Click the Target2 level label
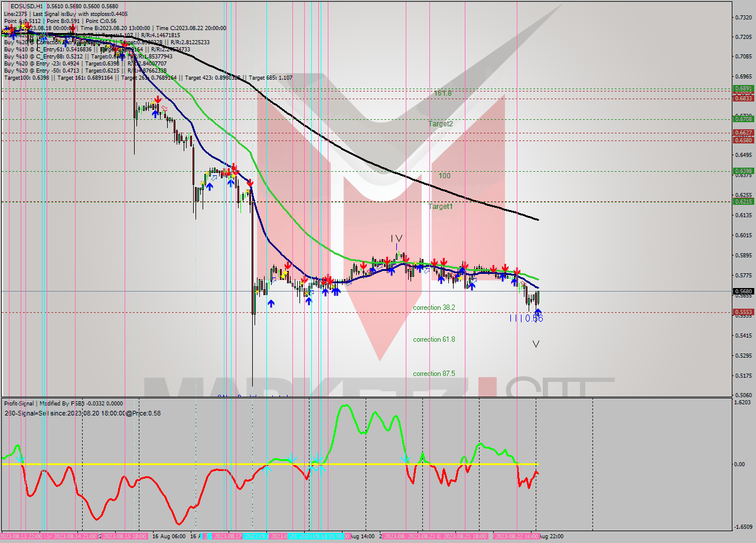The height and width of the screenshot is (543, 756). pyautogui.click(x=441, y=124)
